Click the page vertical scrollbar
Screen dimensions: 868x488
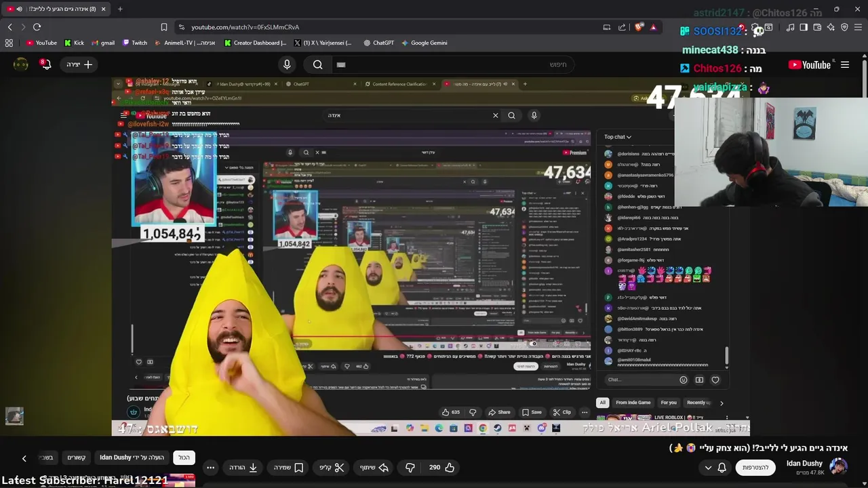coord(865,271)
